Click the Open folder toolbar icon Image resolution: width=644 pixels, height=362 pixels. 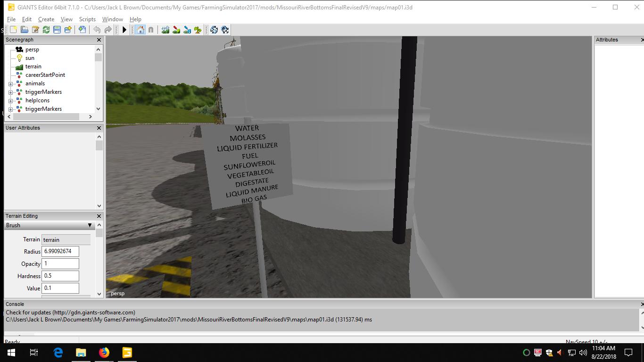[x=24, y=30]
